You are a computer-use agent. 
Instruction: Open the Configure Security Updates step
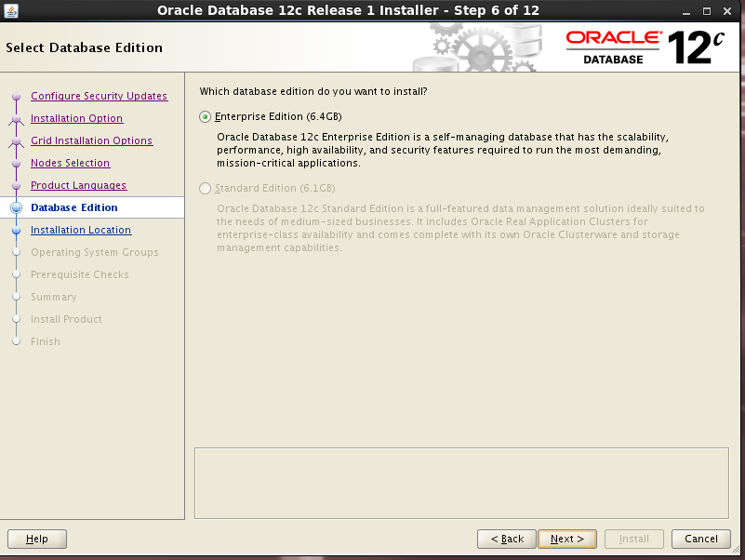99,96
